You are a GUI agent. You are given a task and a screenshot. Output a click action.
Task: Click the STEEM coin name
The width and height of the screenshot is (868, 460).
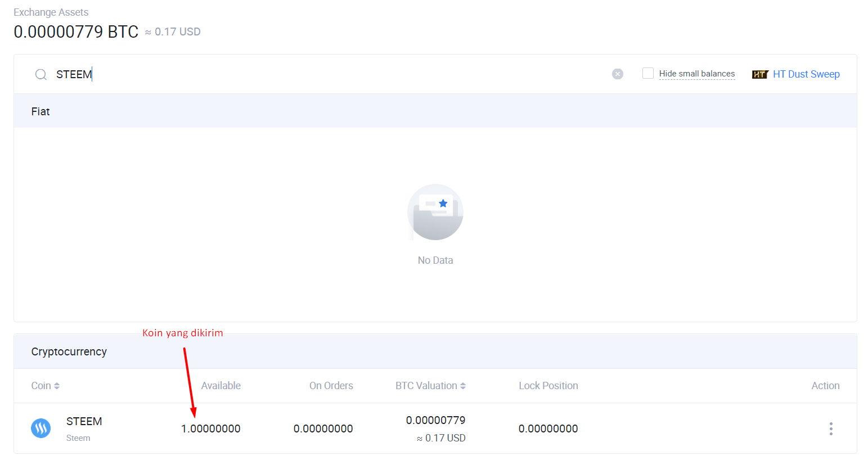(x=84, y=421)
